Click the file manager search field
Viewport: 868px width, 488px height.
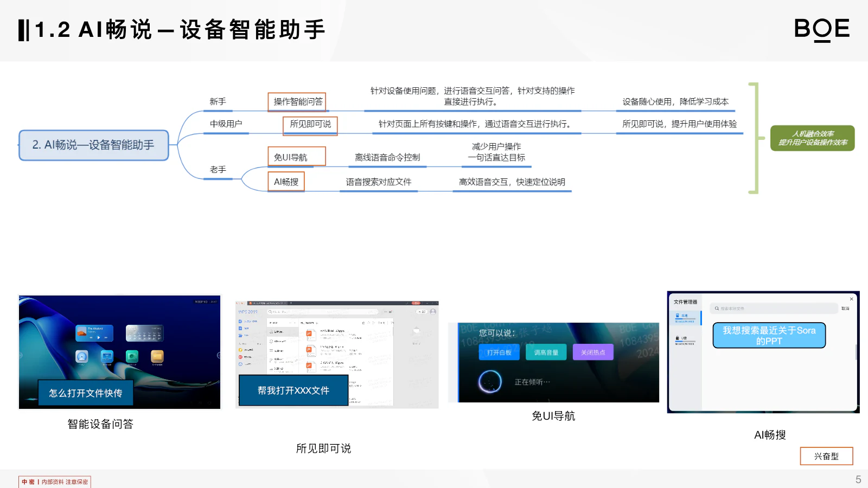pos(774,309)
